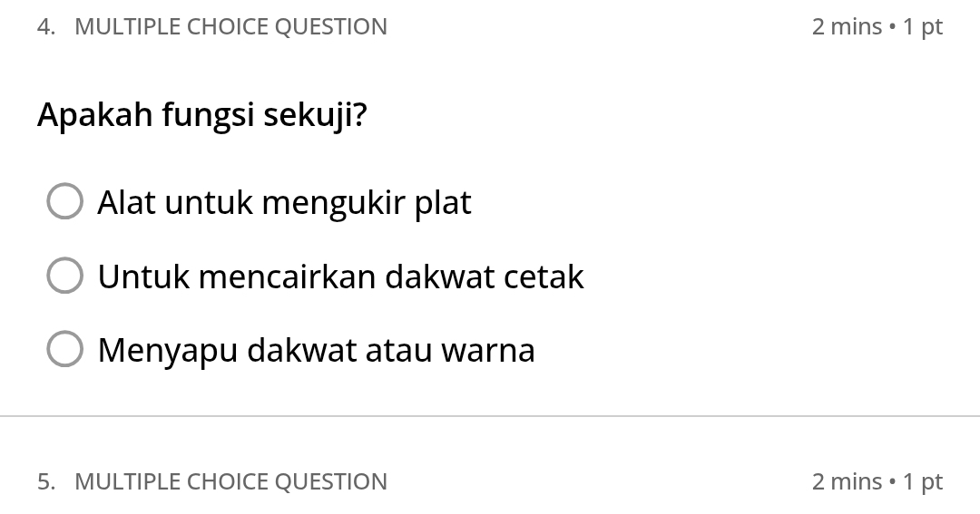This screenshot has width=980, height=514.
Task: Click the question number '5.'
Action: (46, 481)
